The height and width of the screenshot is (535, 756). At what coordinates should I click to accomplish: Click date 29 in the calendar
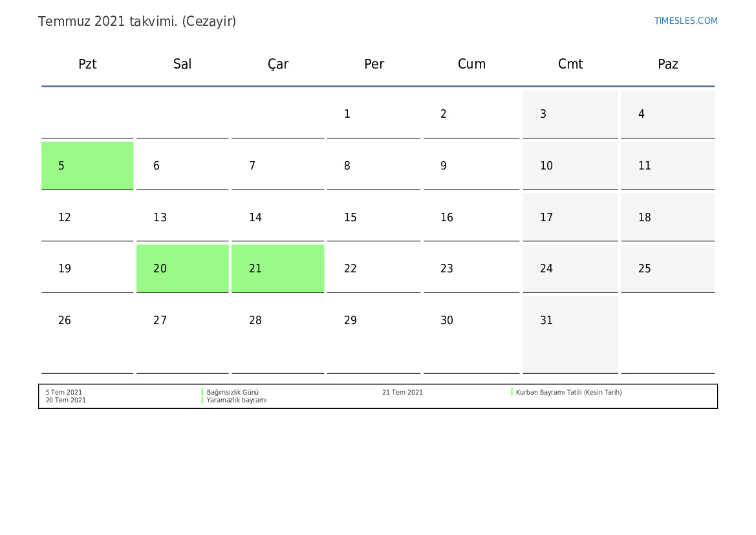click(374, 335)
